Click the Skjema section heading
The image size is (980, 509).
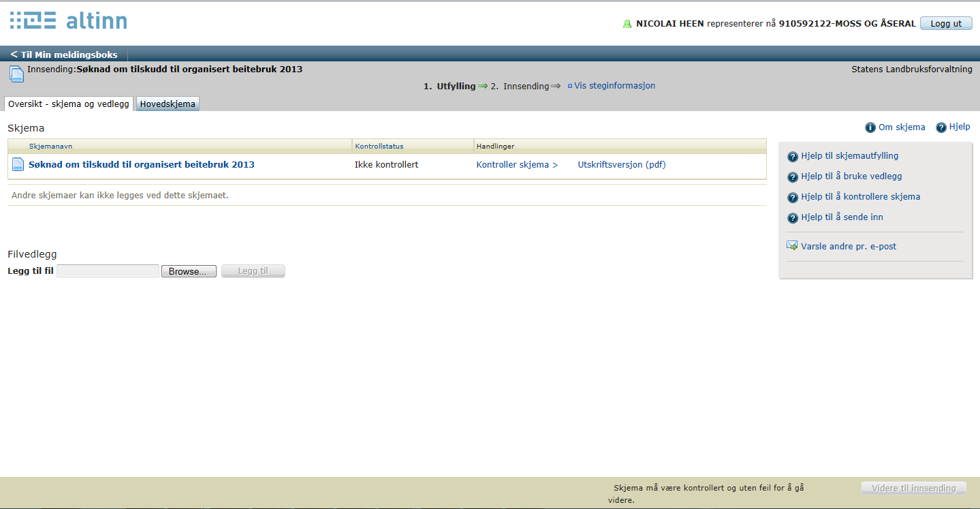(26, 127)
